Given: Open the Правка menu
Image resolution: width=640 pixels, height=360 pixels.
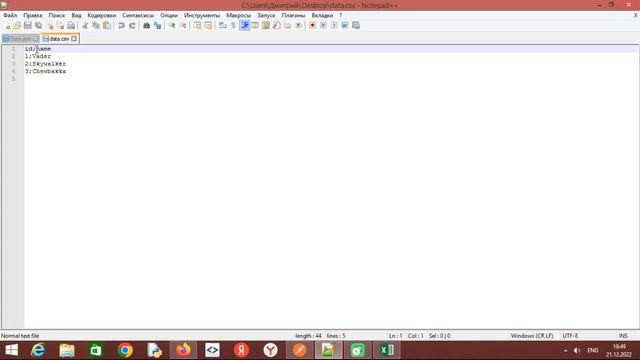Looking at the screenshot, I should click(33, 15).
